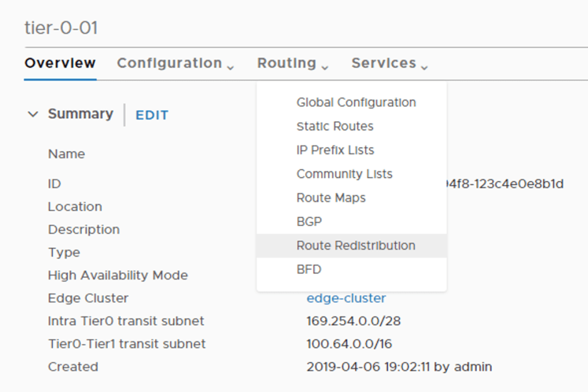Collapse the Summary section chevron
The height and width of the screenshot is (392, 588).
33,114
